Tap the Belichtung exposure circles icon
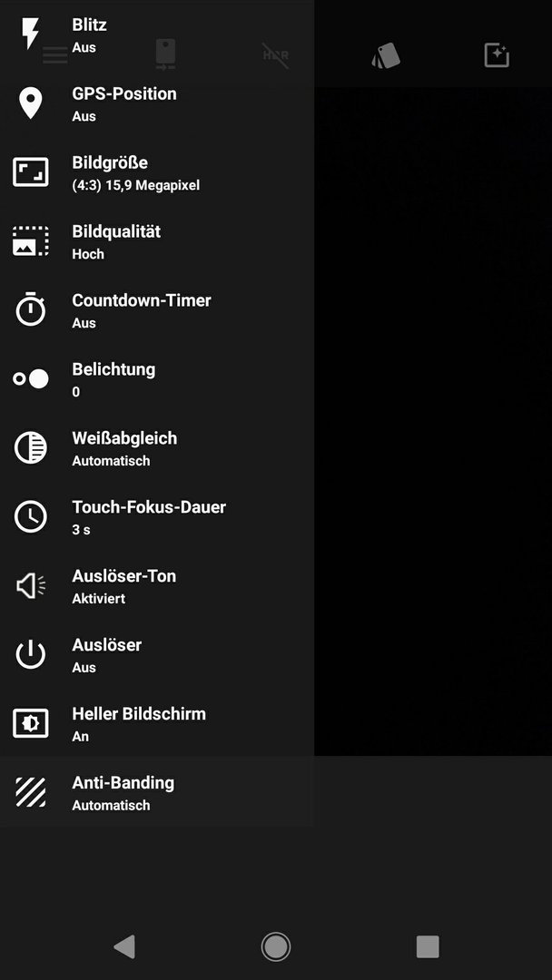 pyautogui.click(x=31, y=378)
